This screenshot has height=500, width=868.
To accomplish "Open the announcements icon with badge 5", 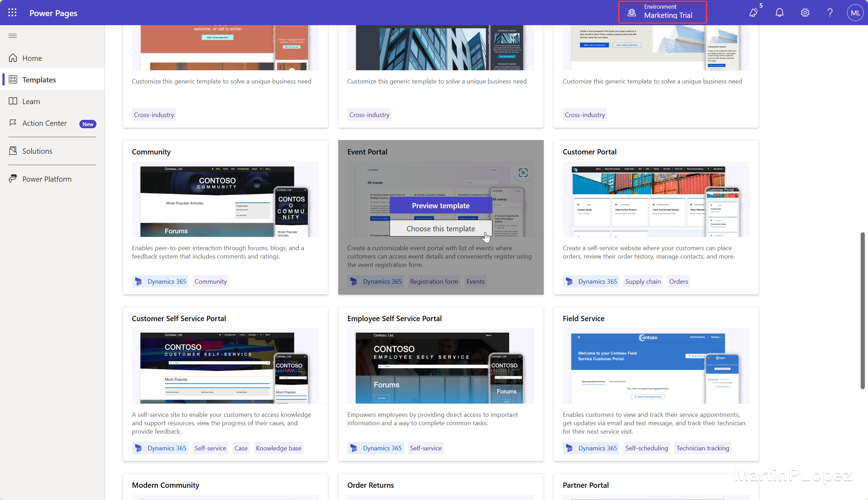I will (754, 13).
